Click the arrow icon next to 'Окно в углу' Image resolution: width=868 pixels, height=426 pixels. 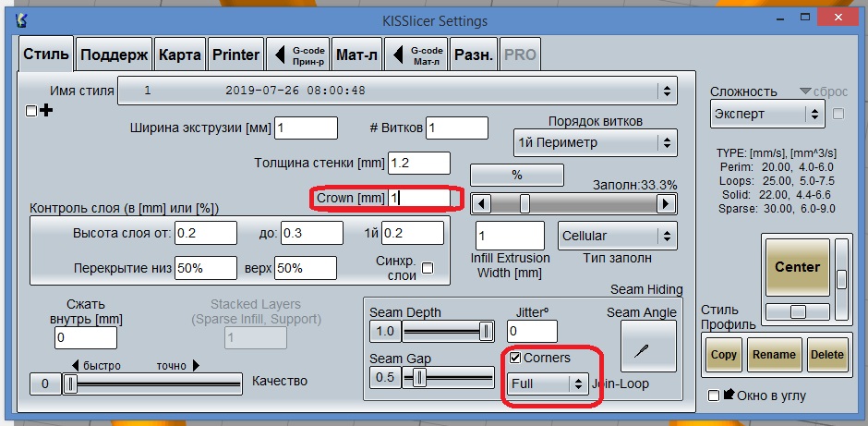729,395
